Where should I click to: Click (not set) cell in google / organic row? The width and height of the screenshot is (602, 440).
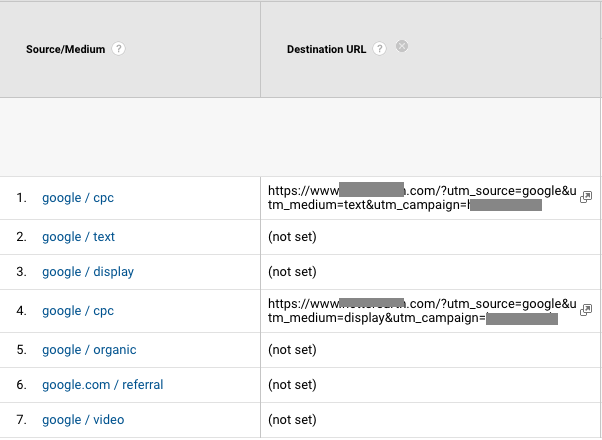tap(292, 350)
